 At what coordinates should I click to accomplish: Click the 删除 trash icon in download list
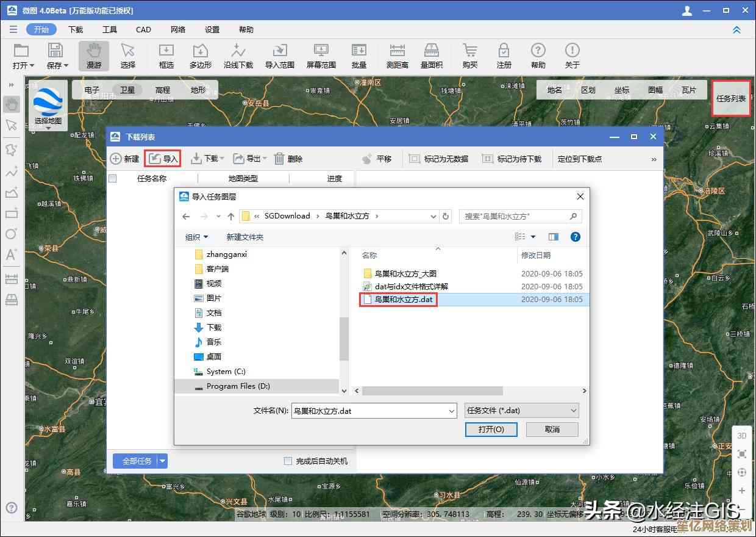pos(279,159)
